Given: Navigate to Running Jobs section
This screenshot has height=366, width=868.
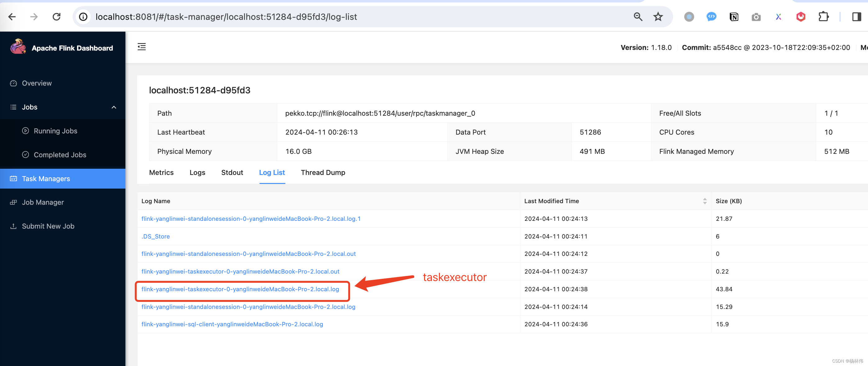Looking at the screenshot, I should 55,131.
